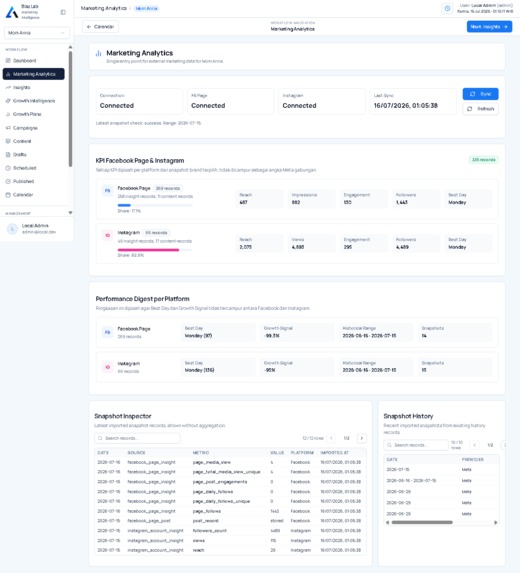This screenshot has height=573, width=520.
Task: Click the Insights trend icon in sidebar
Action: [x=8, y=87]
